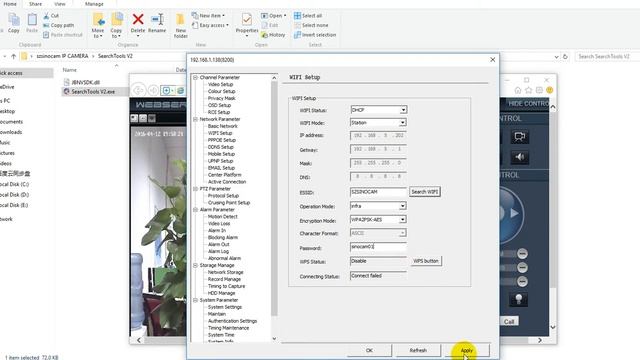The width and height of the screenshot is (640, 360).
Task: Click the Apply button
Action: [x=467, y=350]
